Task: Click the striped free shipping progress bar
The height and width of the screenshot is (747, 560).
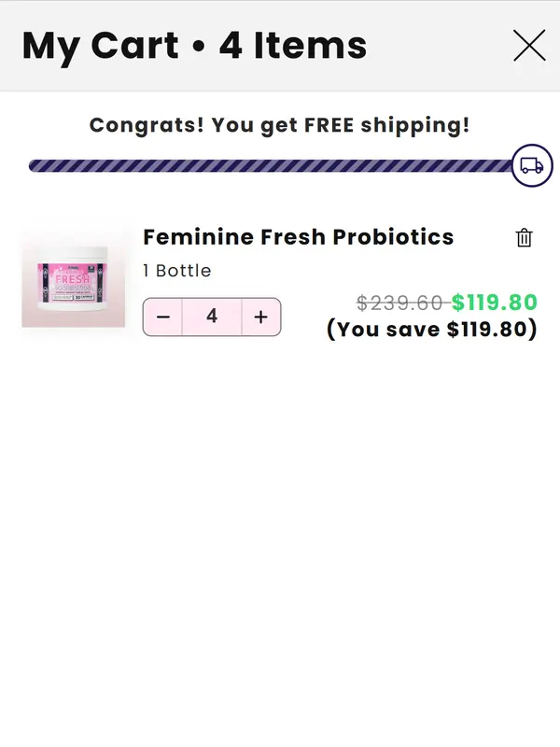Action: (x=271, y=166)
